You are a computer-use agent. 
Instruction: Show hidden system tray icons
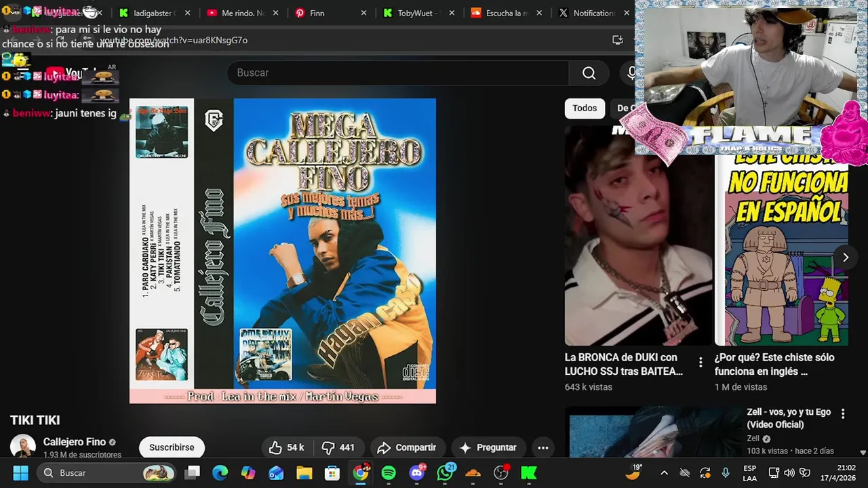[x=664, y=472]
